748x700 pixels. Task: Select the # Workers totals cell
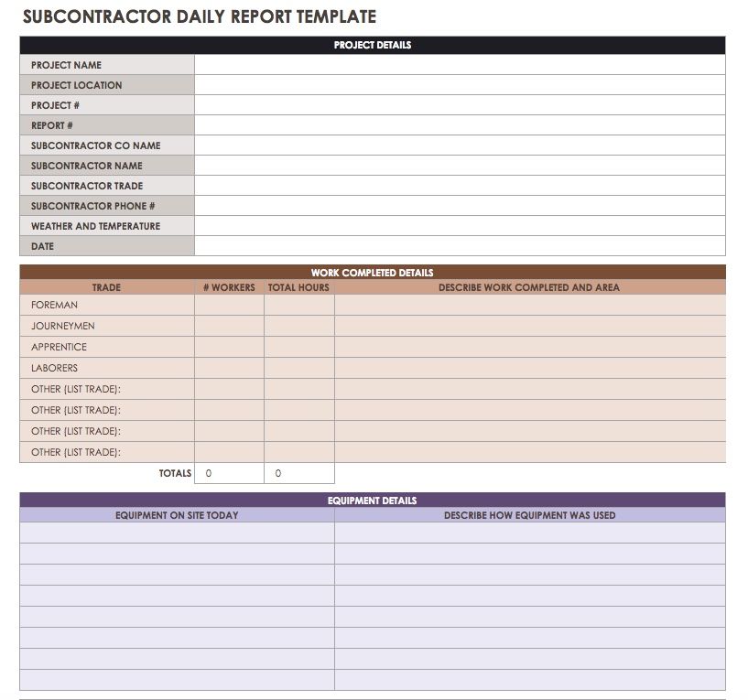(229, 473)
